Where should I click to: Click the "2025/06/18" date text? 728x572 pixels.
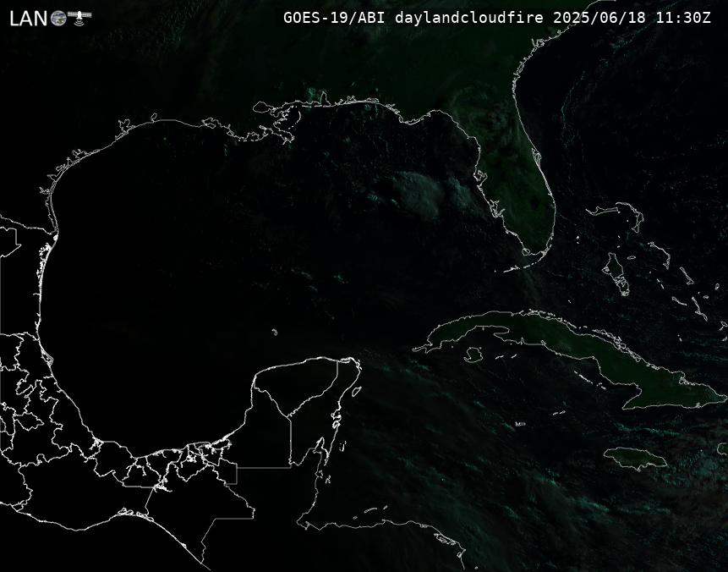599,18
